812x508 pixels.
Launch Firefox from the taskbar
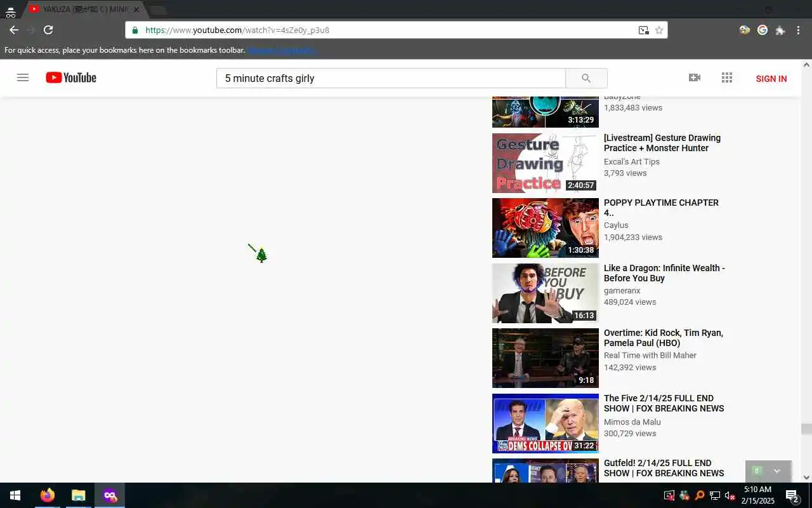(48, 495)
